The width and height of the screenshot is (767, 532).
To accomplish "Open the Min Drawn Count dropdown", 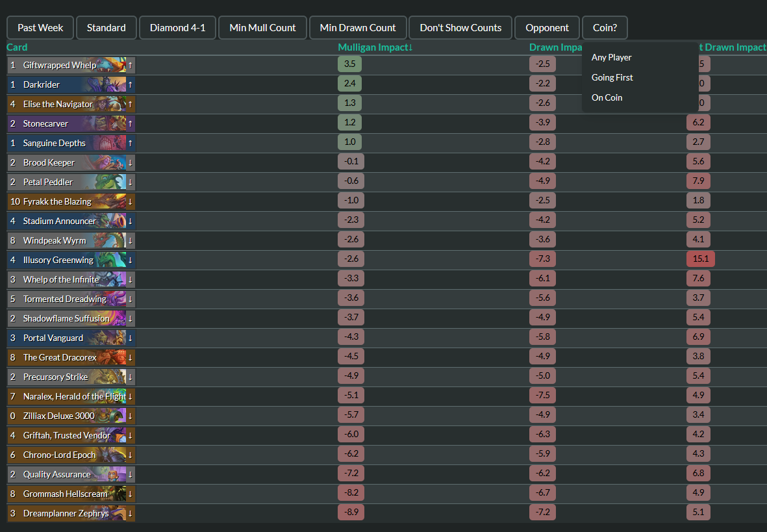I will coord(358,27).
